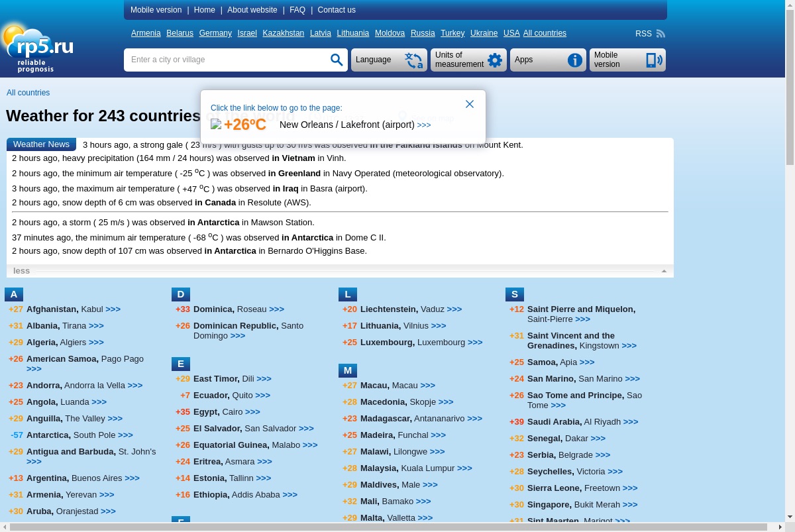Click the All countries breadcrumb link
The width and height of the screenshot is (795, 532).
28,93
